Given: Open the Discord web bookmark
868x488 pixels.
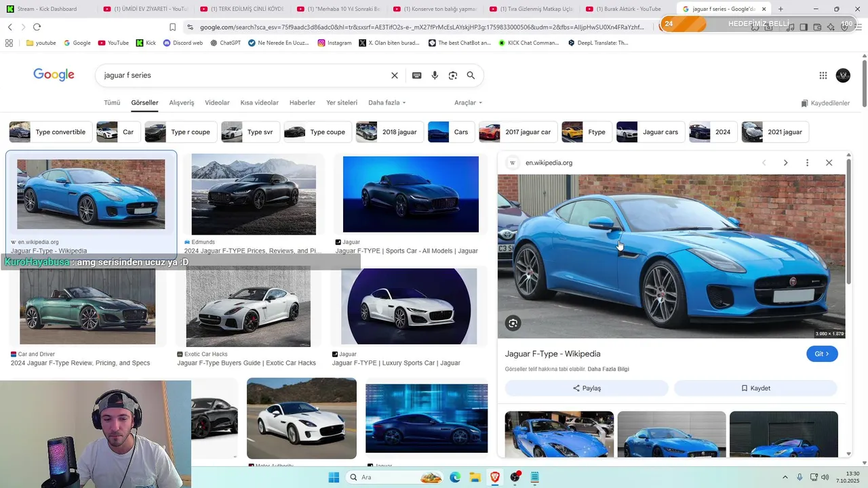Looking at the screenshot, I should [x=182, y=43].
